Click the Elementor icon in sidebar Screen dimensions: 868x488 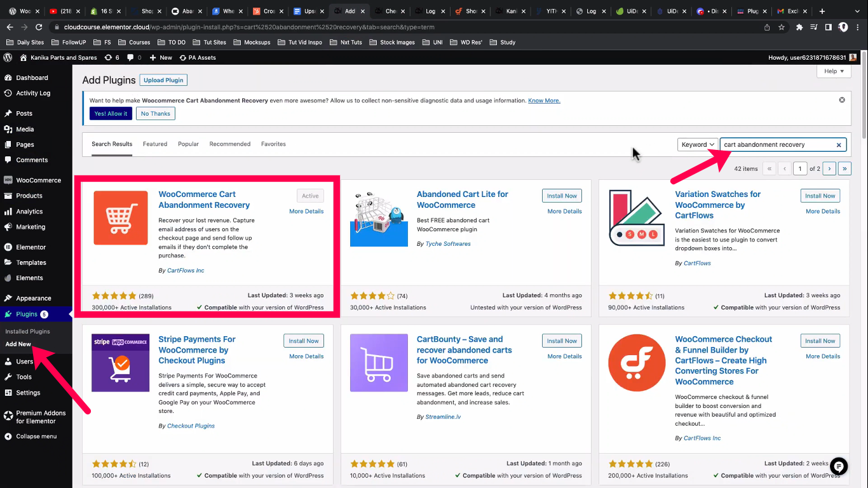8,247
